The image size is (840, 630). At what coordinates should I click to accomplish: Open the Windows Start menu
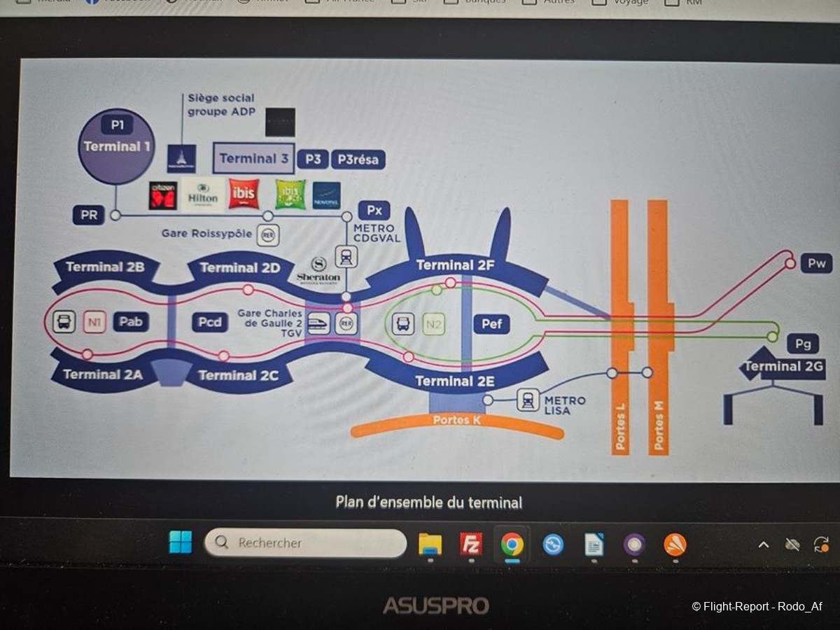pyautogui.click(x=181, y=542)
